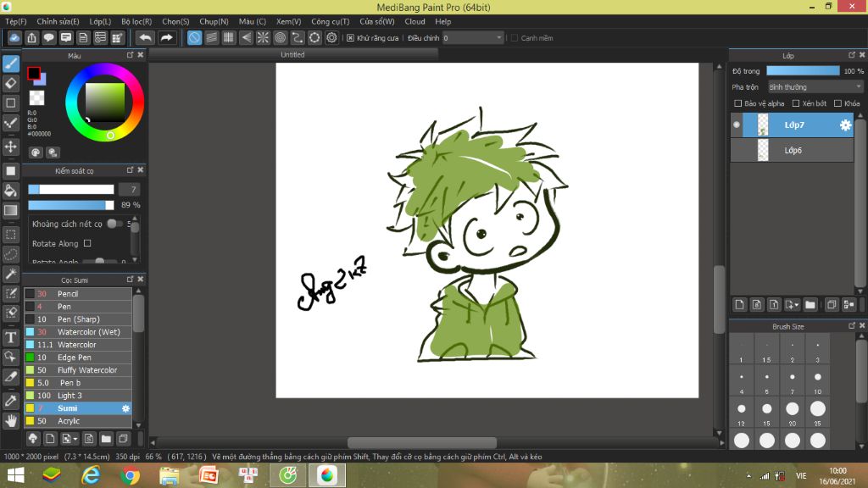Enable the parallel lines snap guide
This screenshot has width=868, height=488.
click(211, 37)
